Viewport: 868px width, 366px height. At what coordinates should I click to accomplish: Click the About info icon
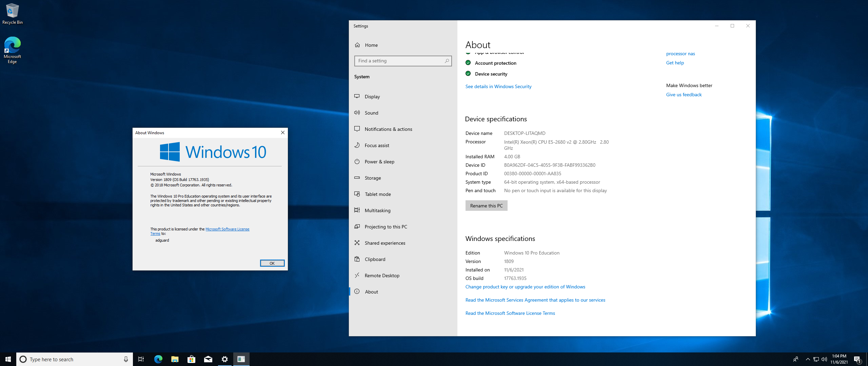tap(357, 291)
